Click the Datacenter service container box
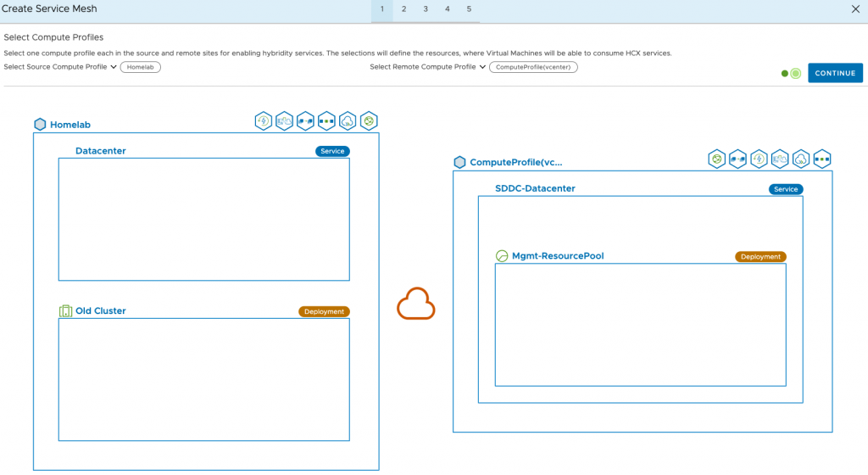The width and height of the screenshot is (868, 475). click(x=203, y=219)
